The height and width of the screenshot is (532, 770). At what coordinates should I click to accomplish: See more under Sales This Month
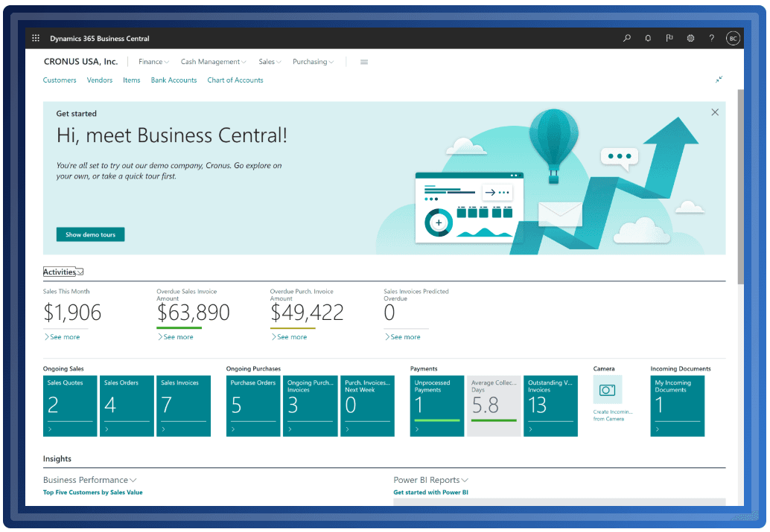click(63, 337)
